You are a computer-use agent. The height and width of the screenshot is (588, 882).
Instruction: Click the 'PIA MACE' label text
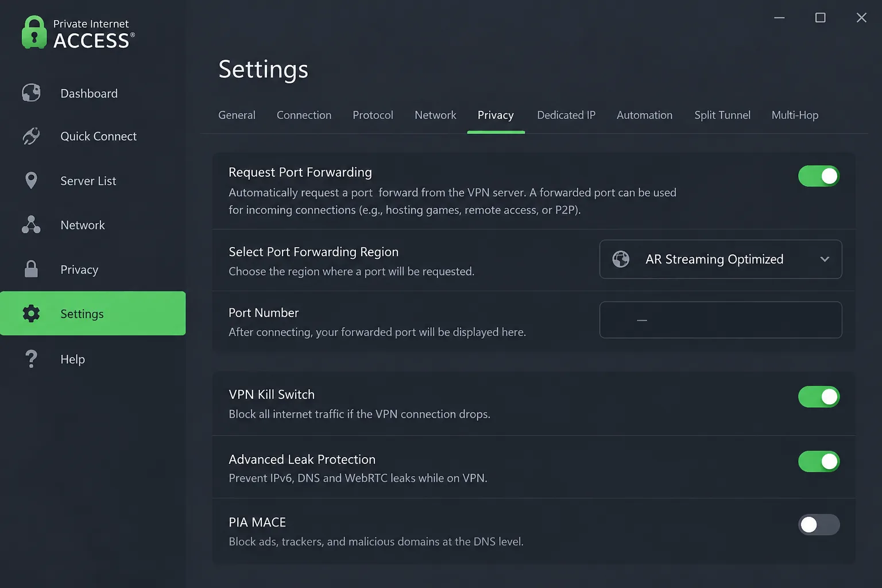[257, 522]
